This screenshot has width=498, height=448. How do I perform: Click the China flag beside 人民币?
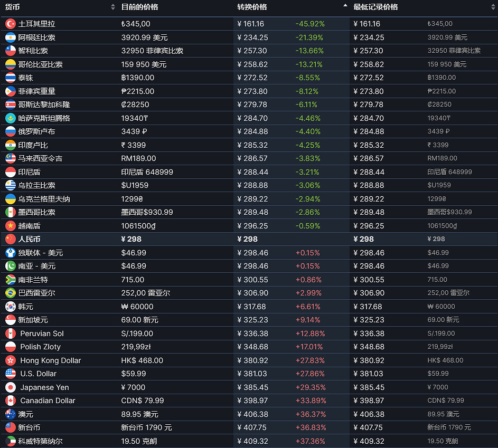click(10, 239)
